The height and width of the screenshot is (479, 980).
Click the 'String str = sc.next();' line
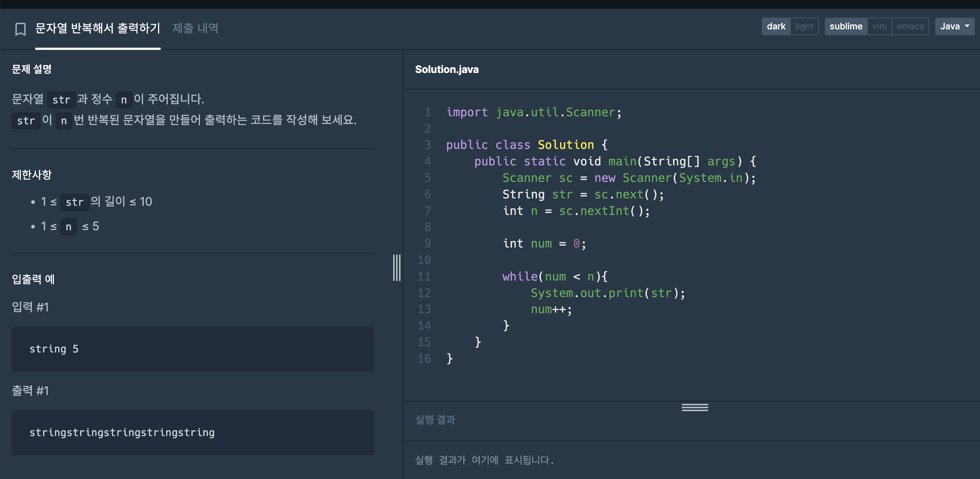[583, 194]
